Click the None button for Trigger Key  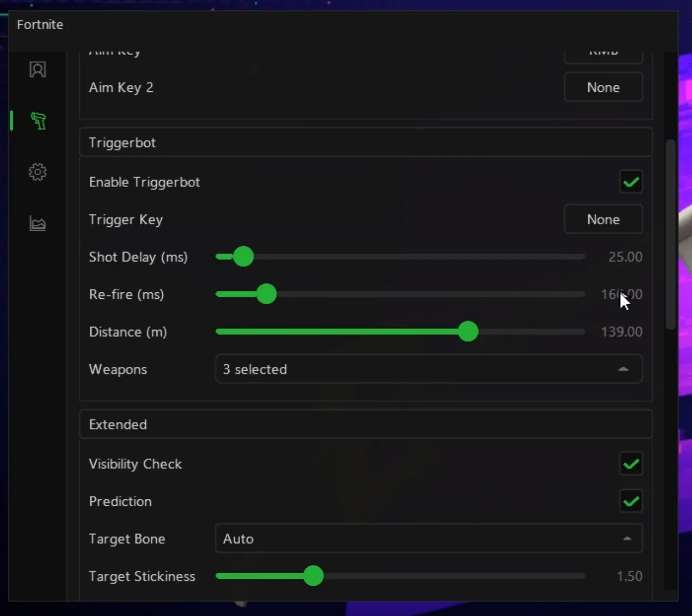(x=603, y=219)
